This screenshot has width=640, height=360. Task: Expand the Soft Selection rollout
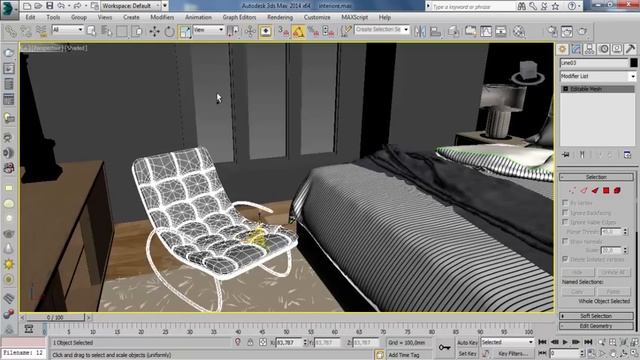[x=596, y=316]
